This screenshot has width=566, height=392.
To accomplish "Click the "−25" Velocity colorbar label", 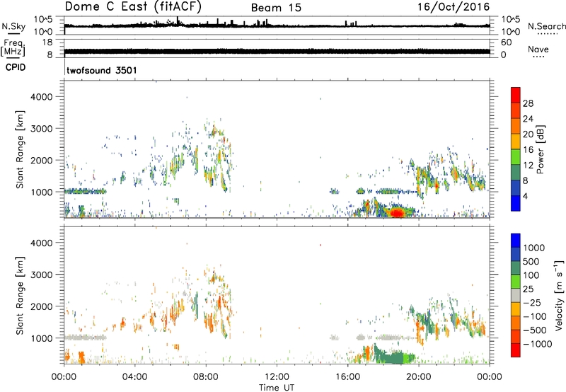I will tap(532, 302).
